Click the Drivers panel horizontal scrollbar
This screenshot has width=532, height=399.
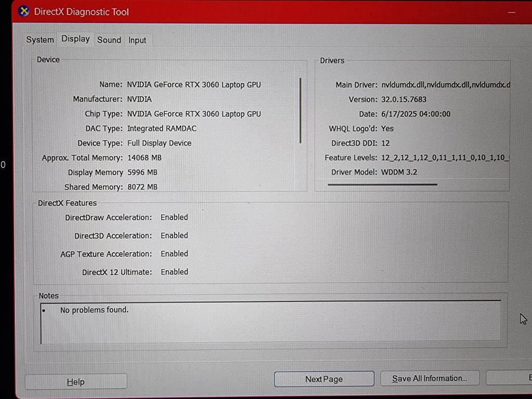(382, 184)
